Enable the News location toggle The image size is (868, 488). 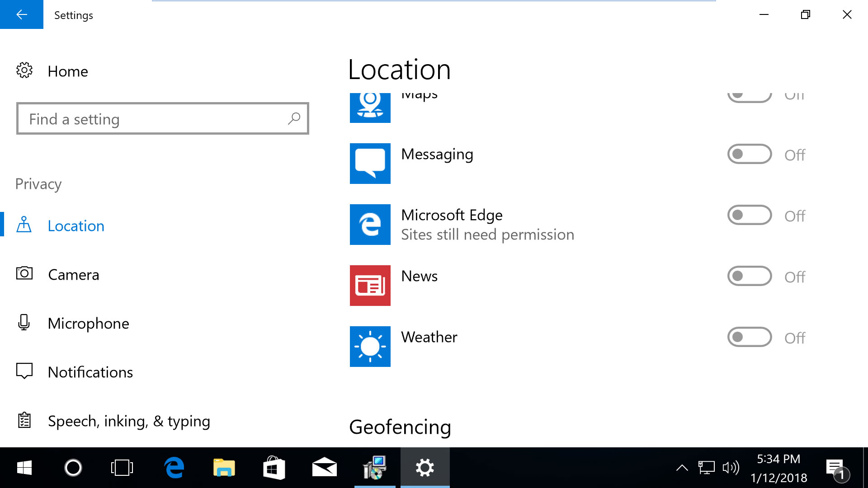tap(749, 276)
